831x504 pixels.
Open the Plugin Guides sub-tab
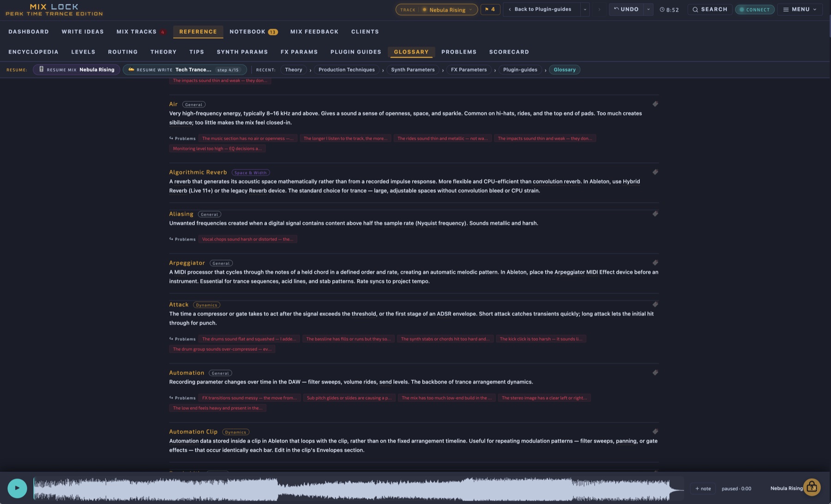[x=356, y=52]
